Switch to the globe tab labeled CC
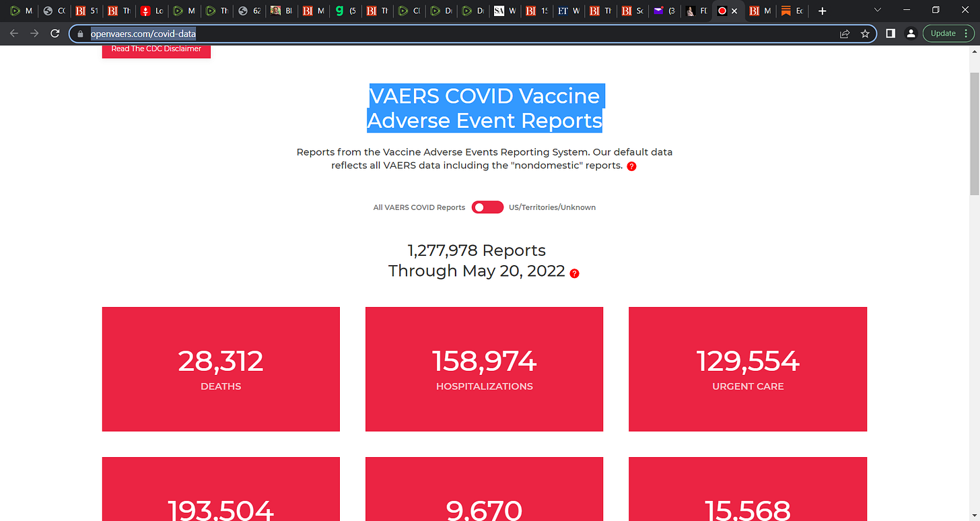Screen dimensions: 980x521 53,11
